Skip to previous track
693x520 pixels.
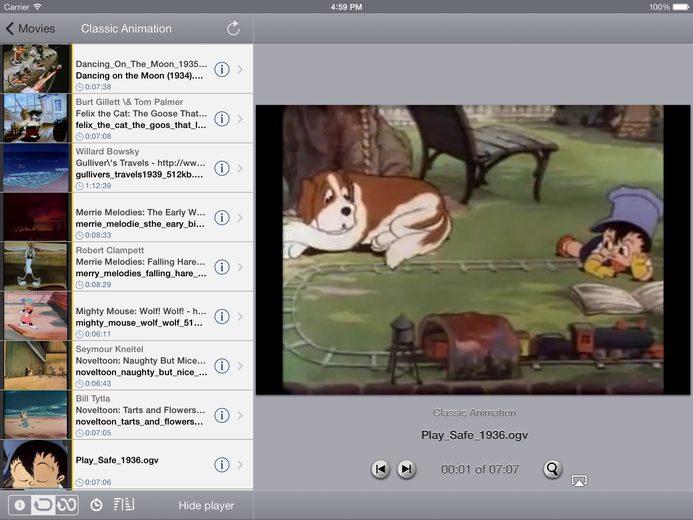(x=381, y=469)
